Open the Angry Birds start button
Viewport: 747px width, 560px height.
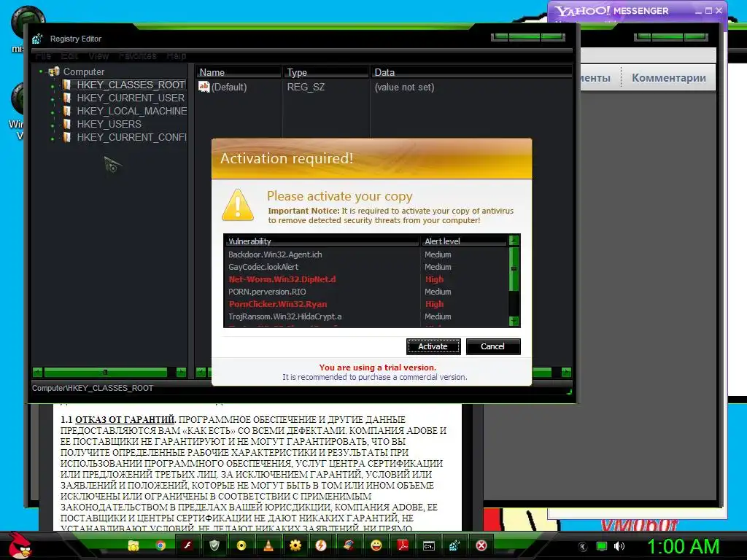click(19, 545)
